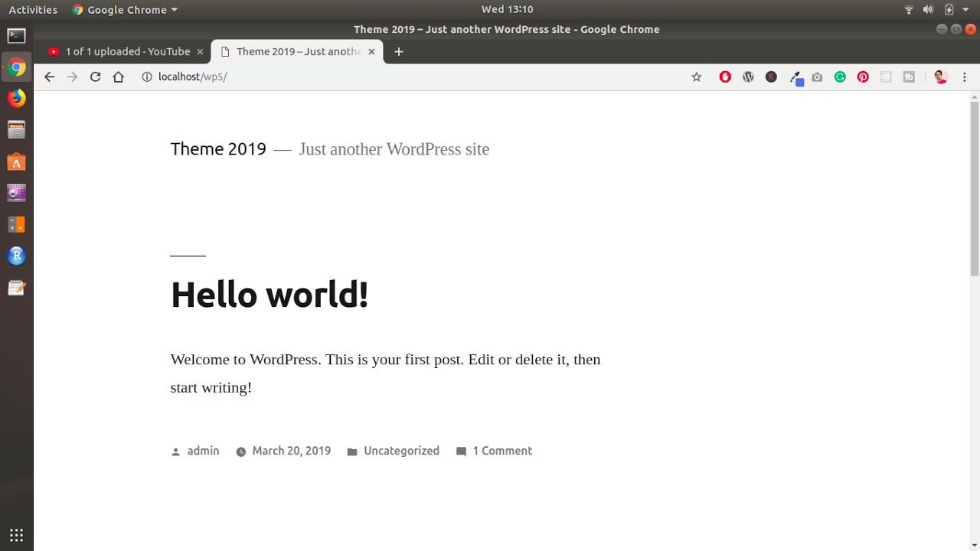980x551 pixels.
Task: Click the battery indicator in top bar
Action: pos(949,9)
